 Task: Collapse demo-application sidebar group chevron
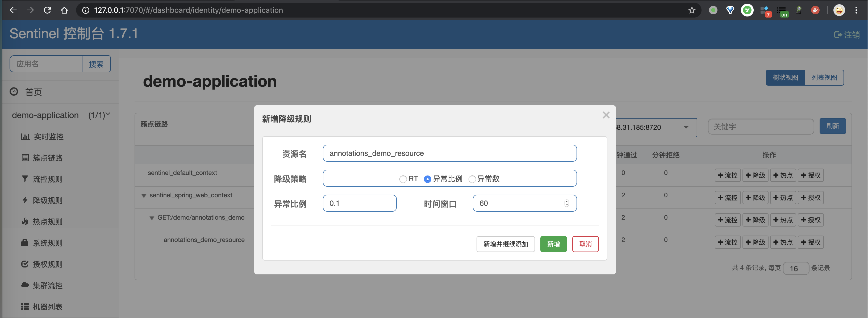click(x=108, y=115)
